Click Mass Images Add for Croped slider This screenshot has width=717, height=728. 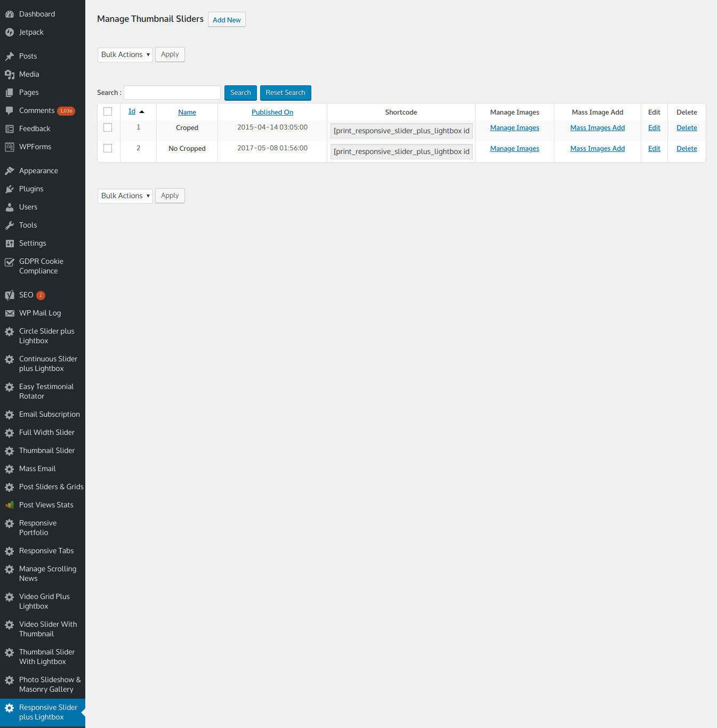(598, 128)
